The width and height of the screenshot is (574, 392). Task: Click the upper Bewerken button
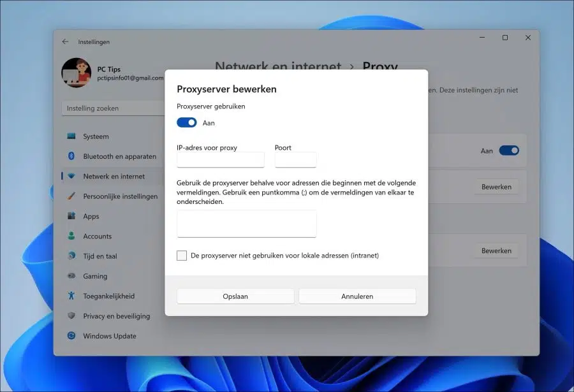[x=496, y=187]
